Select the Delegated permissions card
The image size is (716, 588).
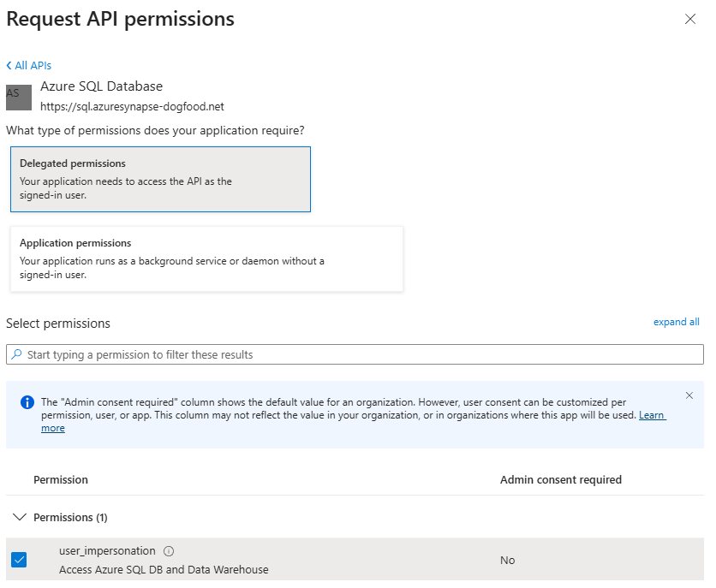click(160, 179)
